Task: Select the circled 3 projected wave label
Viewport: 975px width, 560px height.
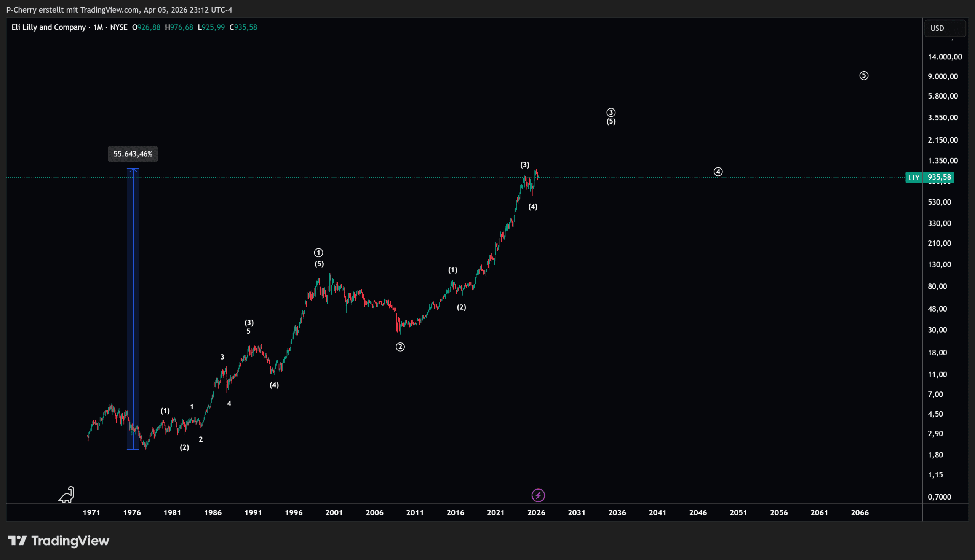Action: click(611, 112)
